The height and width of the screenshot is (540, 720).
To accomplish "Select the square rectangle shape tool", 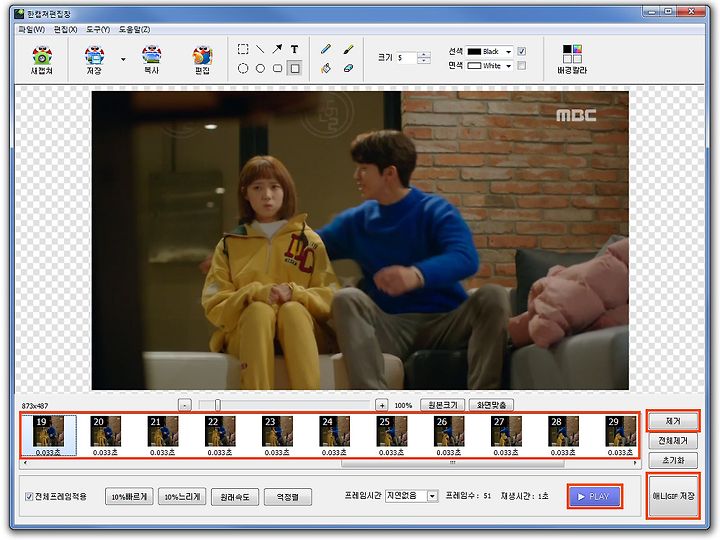I will [x=294, y=68].
